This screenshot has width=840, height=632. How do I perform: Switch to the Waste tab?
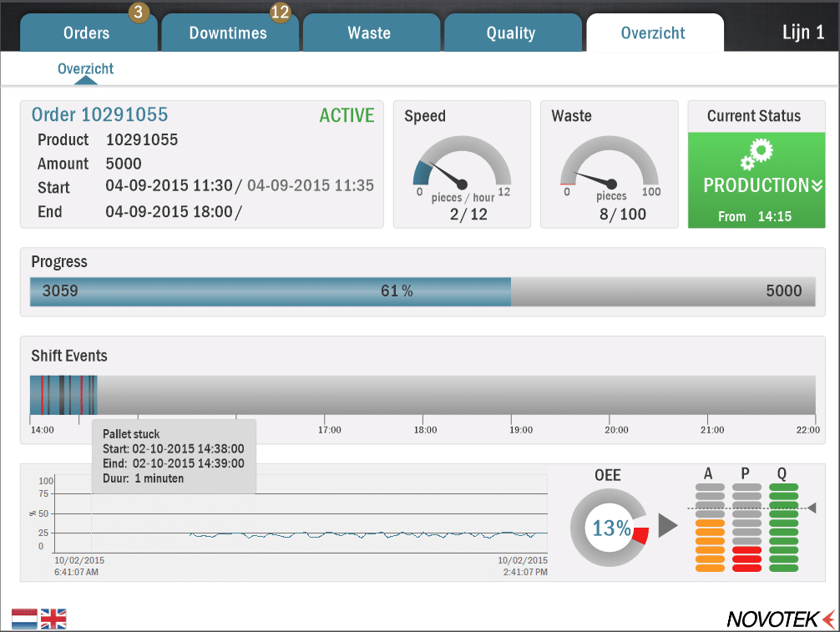[x=369, y=33]
